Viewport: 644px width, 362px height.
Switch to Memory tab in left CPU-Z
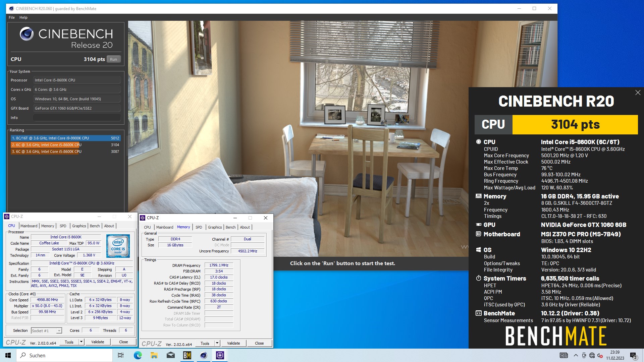(x=48, y=226)
